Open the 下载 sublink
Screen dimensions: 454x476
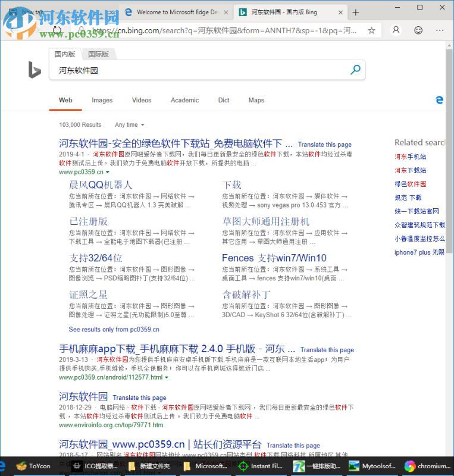[x=231, y=184]
